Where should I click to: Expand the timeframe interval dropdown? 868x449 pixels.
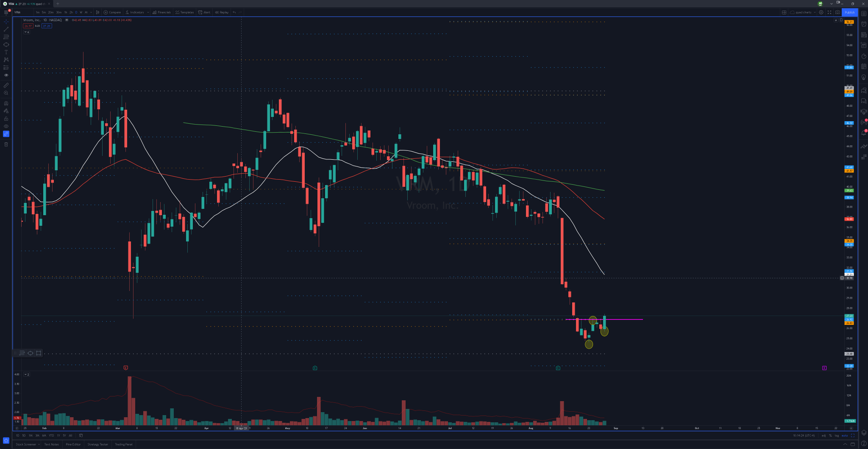pyautogui.click(x=92, y=12)
